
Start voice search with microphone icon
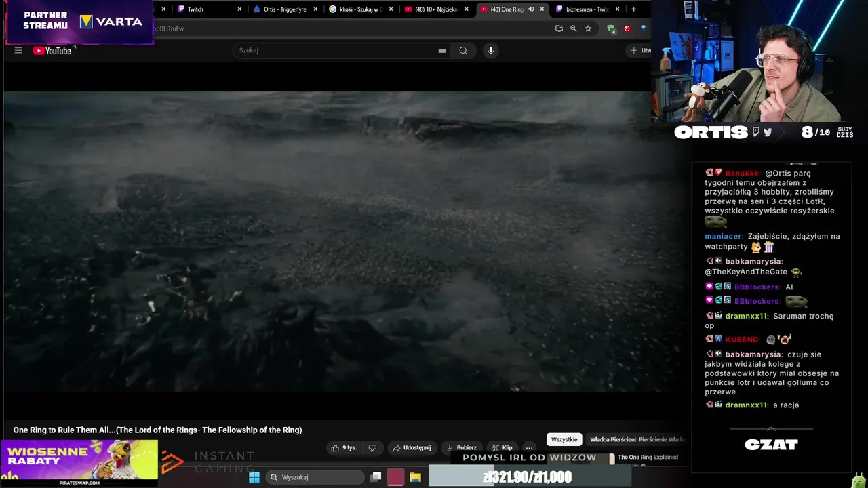pos(491,50)
